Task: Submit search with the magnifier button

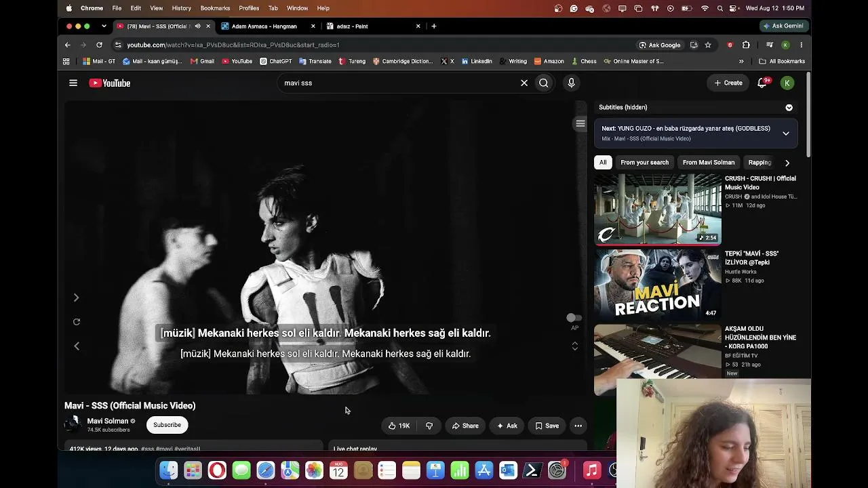Action: (x=544, y=83)
